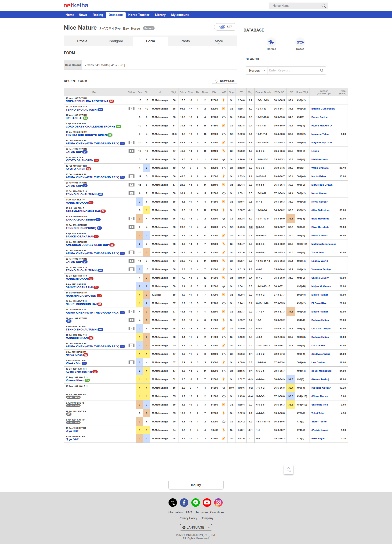Switch to the Profile tab
This screenshot has height=544, width=392.
(x=82, y=41)
